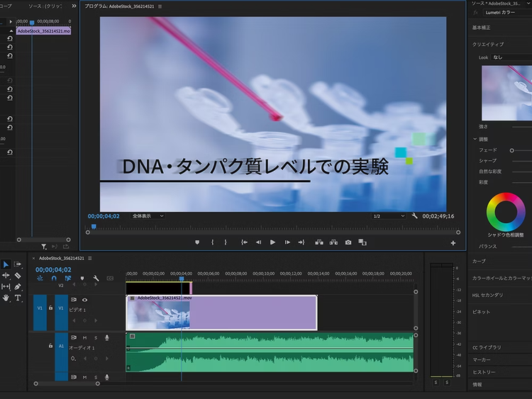Open カラーホイールとカラーマッチ section
This screenshot has height=399, width=532.
501,279
